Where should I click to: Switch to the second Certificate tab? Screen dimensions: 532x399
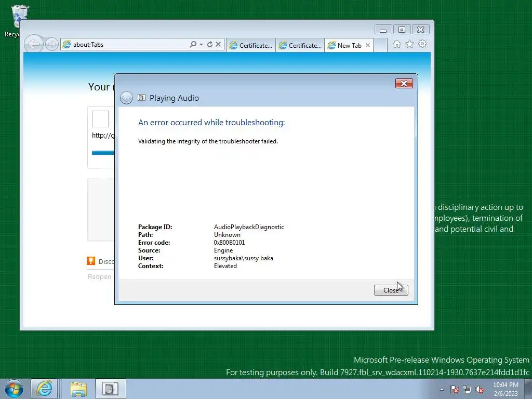tap(300, 46)
